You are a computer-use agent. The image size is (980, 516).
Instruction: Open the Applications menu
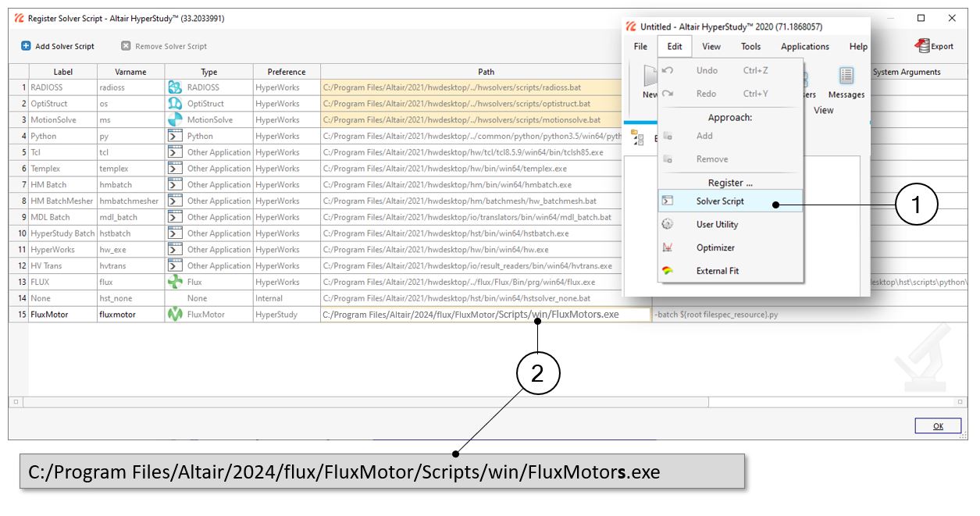[x=804, y=47]
